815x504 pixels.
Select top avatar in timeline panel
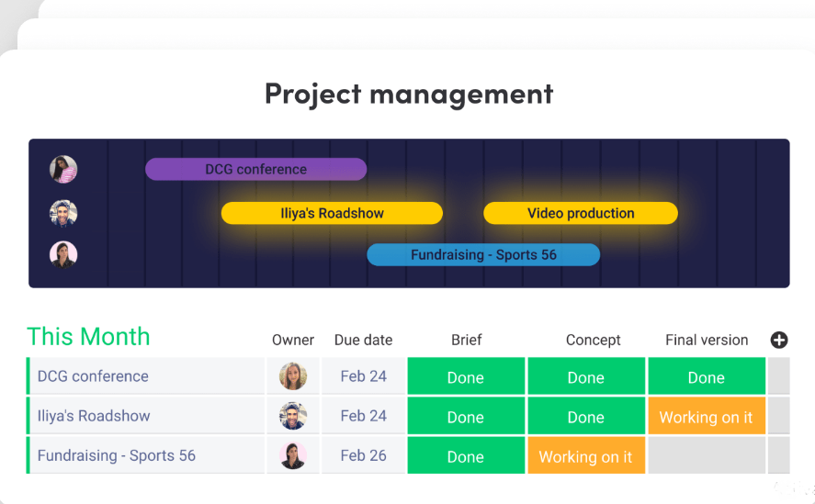(x=63, y=169)
